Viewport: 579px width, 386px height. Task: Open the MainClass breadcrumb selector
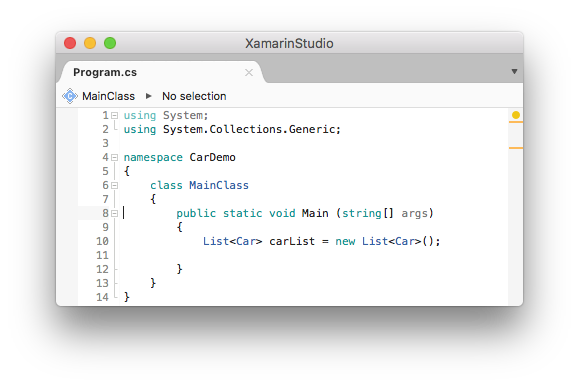108,96
